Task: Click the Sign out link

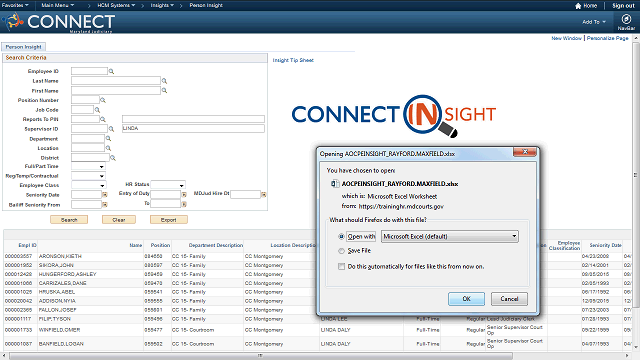Action: pos(623,6)
